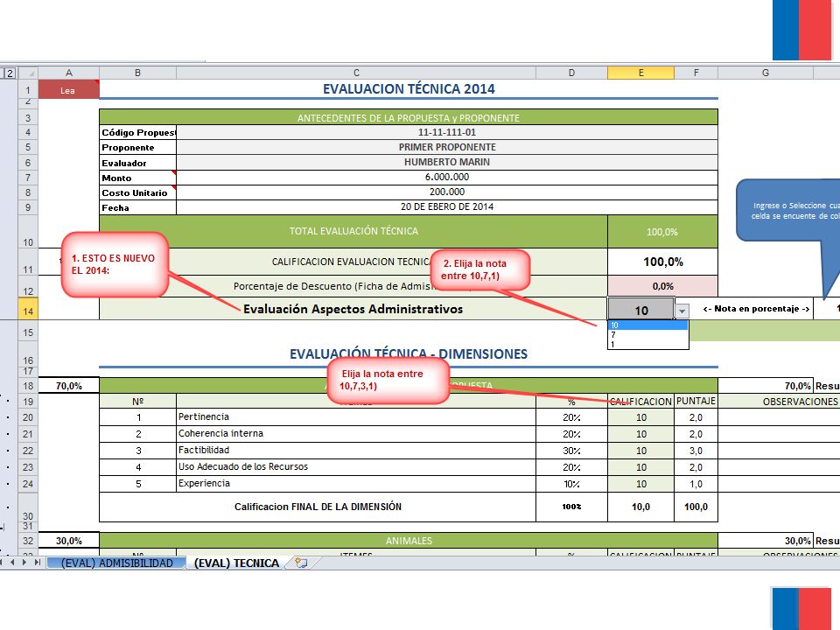840x630 pixels.
Task: Click 'Calificacion FINAL DE LA DIMENSIÓN' cell
Action: 318,507
